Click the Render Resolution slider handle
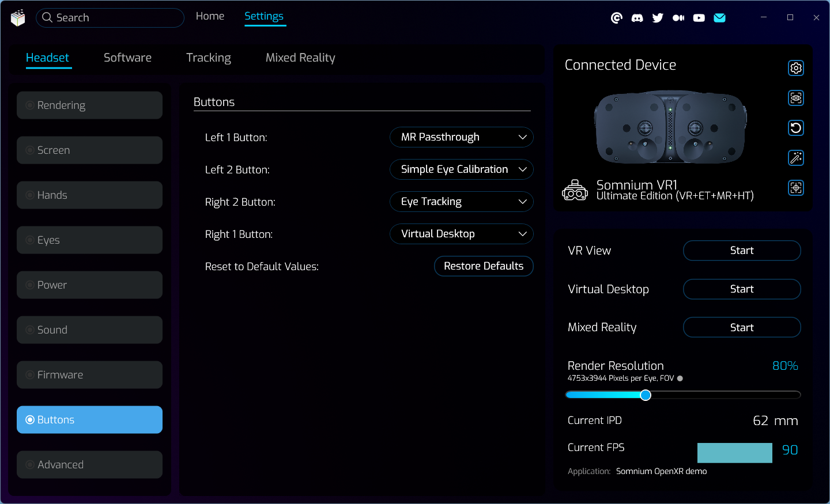This screenshot has width=830, height=504. pyautogui.click(x=646, y=395)
